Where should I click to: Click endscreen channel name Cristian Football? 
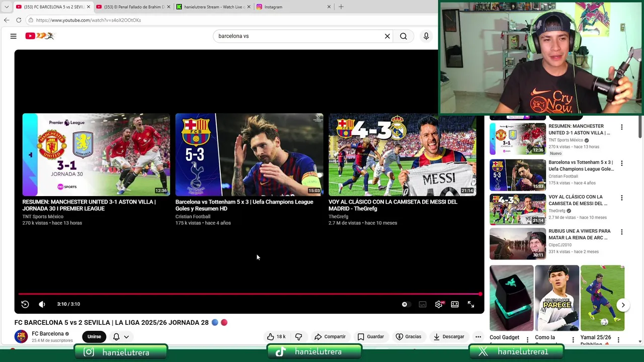coord(193,217)
